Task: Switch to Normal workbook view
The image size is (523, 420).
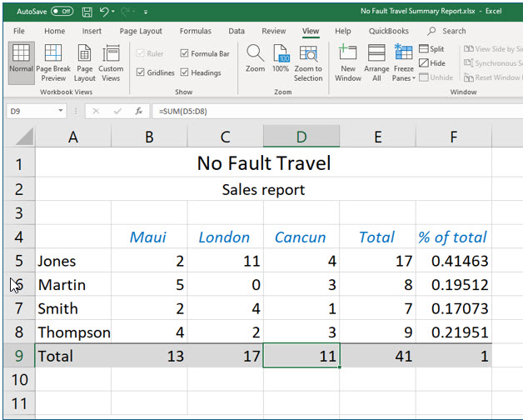Action: tap(21, 62)
